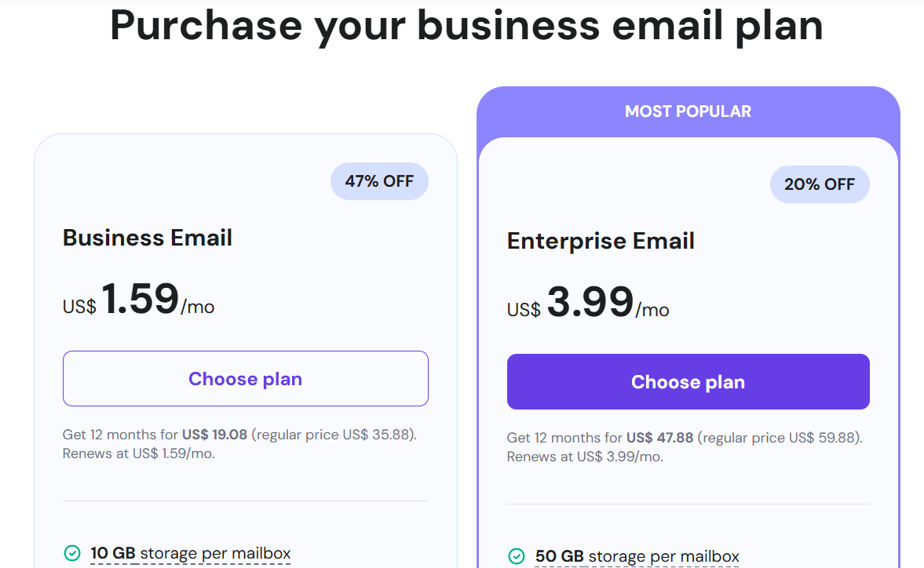Click the green checkmark icon beside 50 GB storage
Screen dimensions: 924x568
pos(516,556)
